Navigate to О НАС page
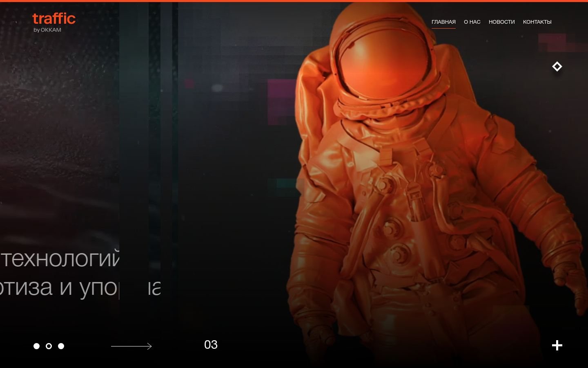The height and width of the screenshot is (368, 588). [x=472, y=22]
